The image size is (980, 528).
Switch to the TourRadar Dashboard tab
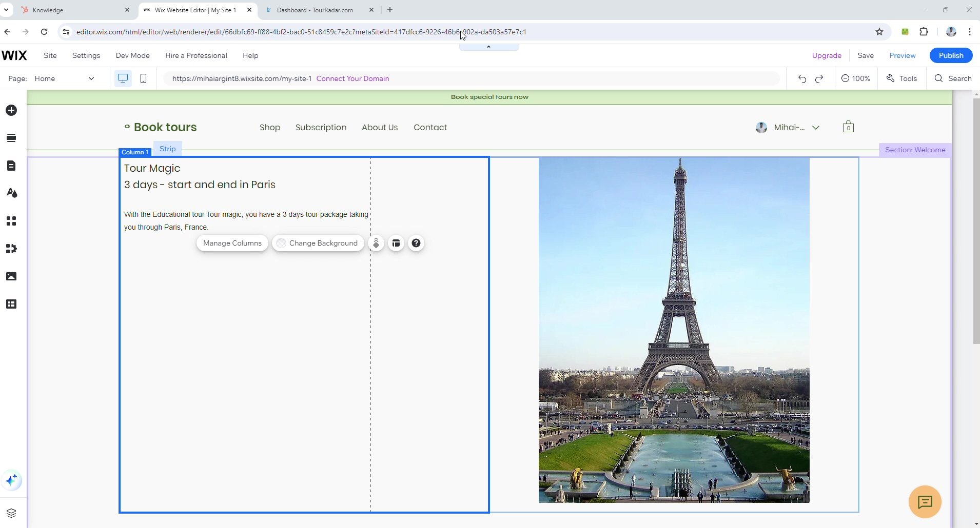point(315,10)
